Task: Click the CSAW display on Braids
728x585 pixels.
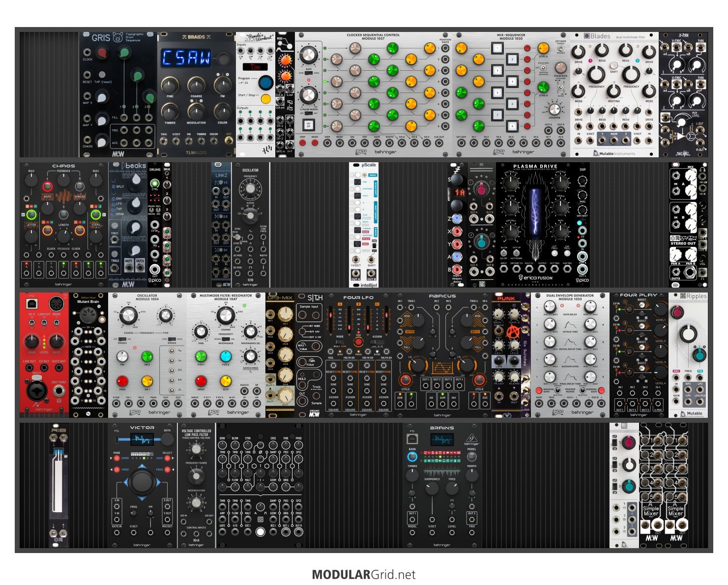Action: [186, 58]
